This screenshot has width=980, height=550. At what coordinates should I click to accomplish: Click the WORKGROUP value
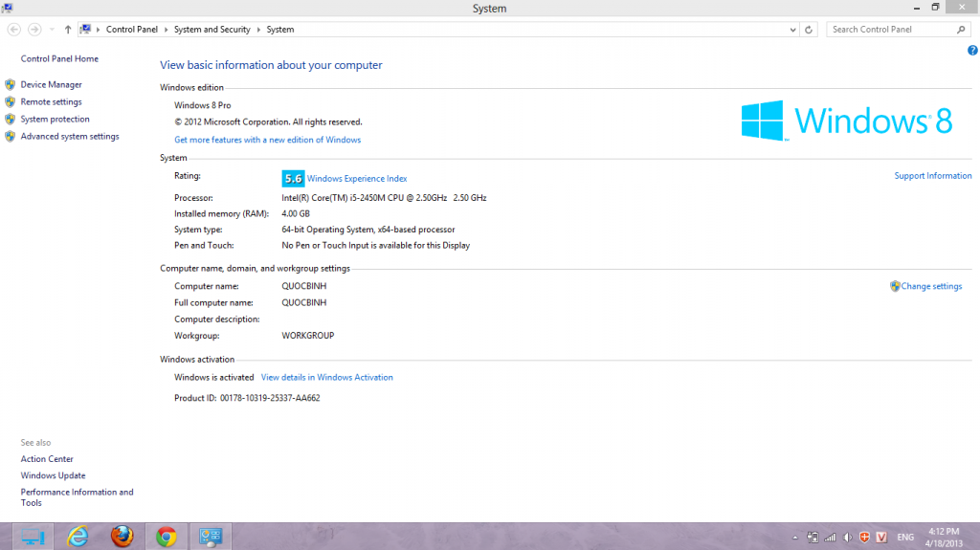[308, 336]
